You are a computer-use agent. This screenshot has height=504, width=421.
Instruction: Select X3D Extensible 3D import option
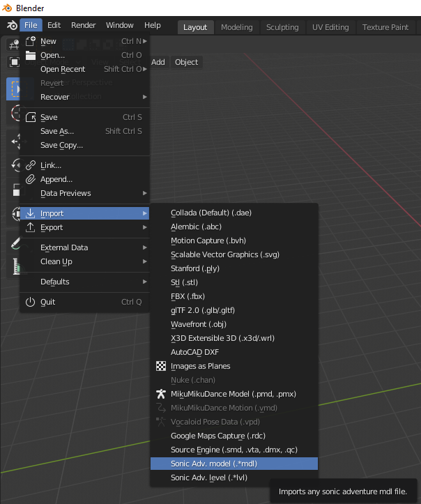click(234, 338)
